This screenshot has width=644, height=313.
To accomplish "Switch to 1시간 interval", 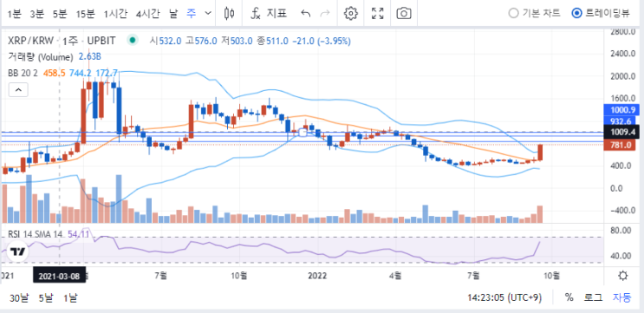I will pos(116,14).
